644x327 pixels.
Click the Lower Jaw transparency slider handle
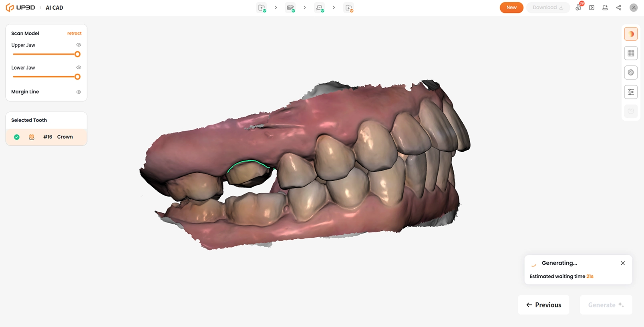coord(78,77)
